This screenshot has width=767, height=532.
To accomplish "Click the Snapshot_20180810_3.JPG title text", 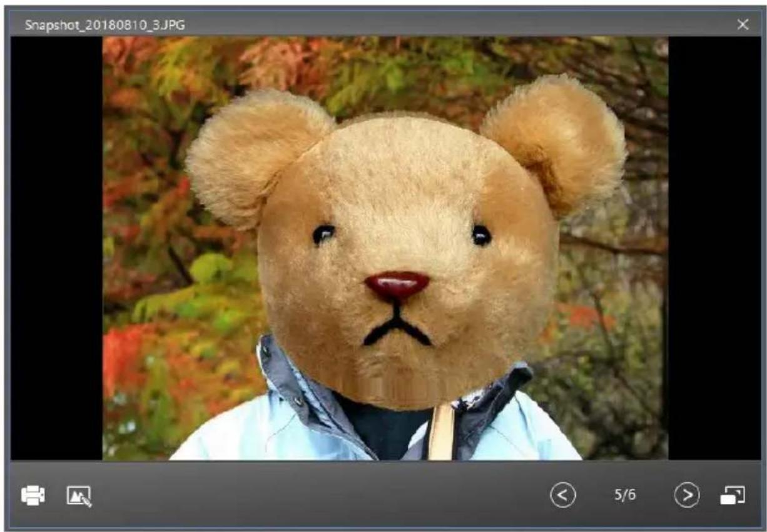I will click(x=104, y=25).
